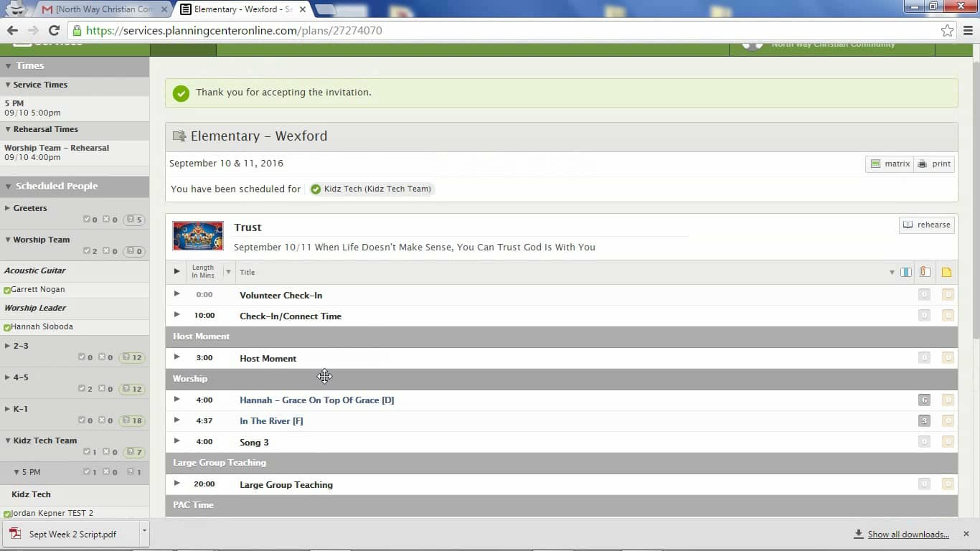The height and width of the screenshot is (551, 980).
Task: Open attachments badge for Volunteer Check-In
Action: tap(924, 294)
